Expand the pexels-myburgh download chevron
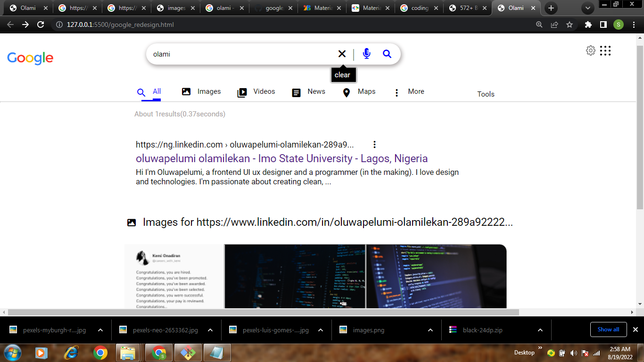 click(x=99, y=329)
